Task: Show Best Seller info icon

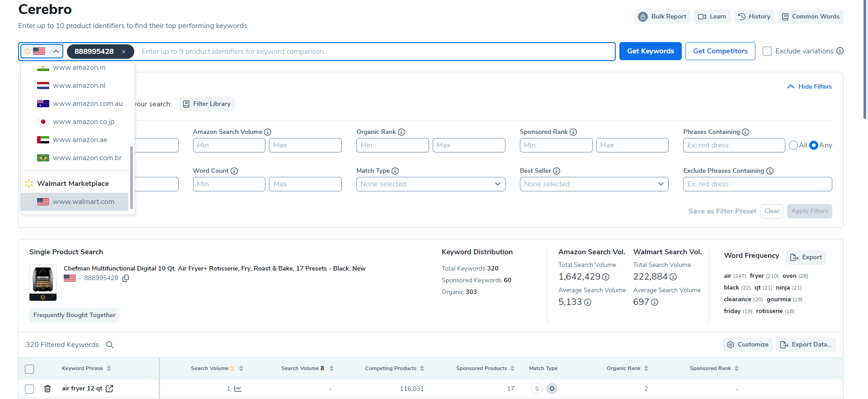Action: pyautogui.click(x=557, y=171)
